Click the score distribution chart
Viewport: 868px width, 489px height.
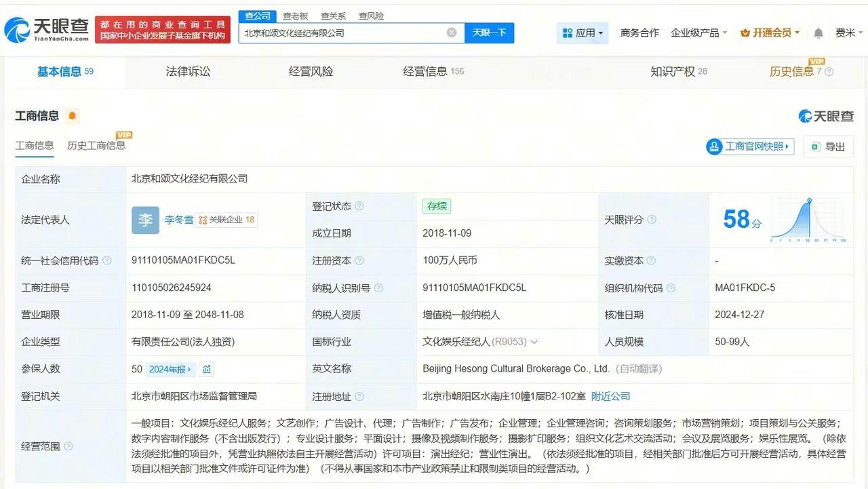click(x=808, y=220)
